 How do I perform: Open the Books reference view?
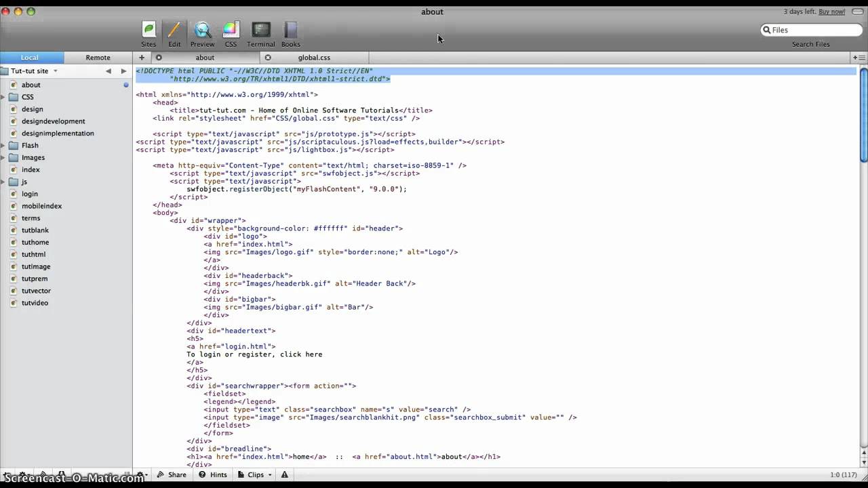[290, 34]
